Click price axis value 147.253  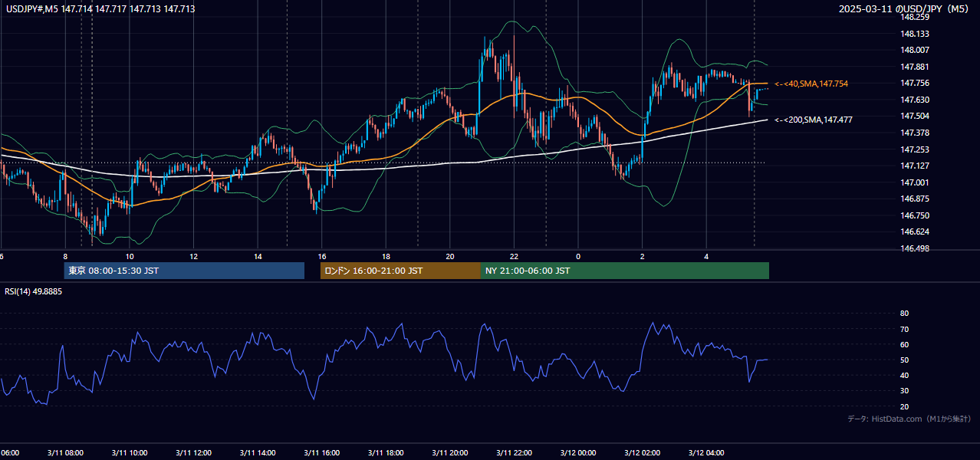click(x=914, y=149)
